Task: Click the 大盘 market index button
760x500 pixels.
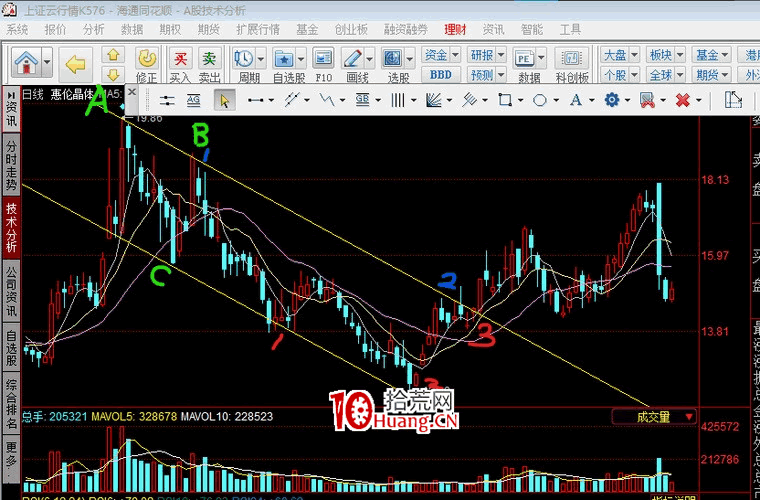Action: coord(616,55)
